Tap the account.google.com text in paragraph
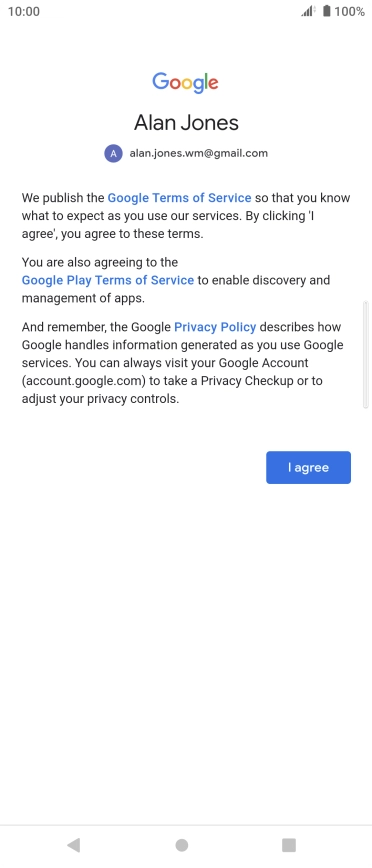 [x=83, y=381]
